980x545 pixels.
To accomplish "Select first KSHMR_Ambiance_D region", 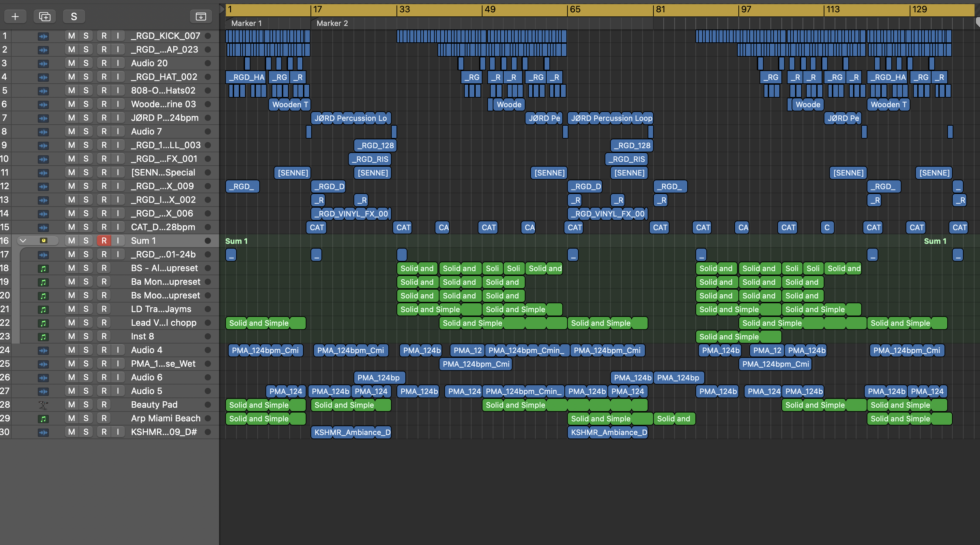I will pos(351,432).
